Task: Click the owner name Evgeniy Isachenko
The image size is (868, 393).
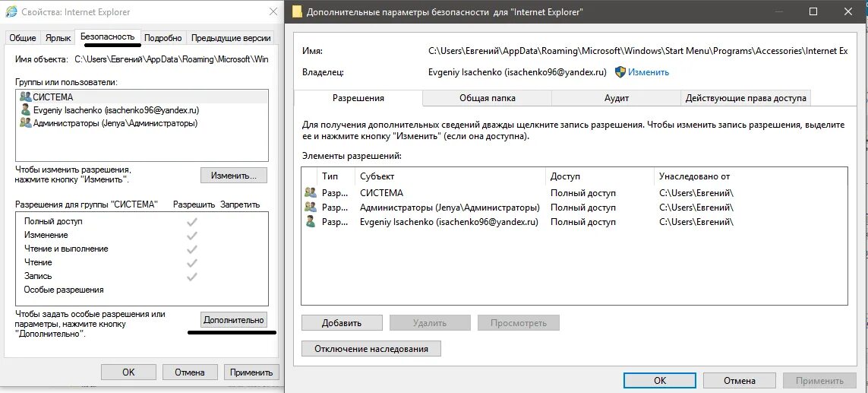Action: (x=518, y=72)
